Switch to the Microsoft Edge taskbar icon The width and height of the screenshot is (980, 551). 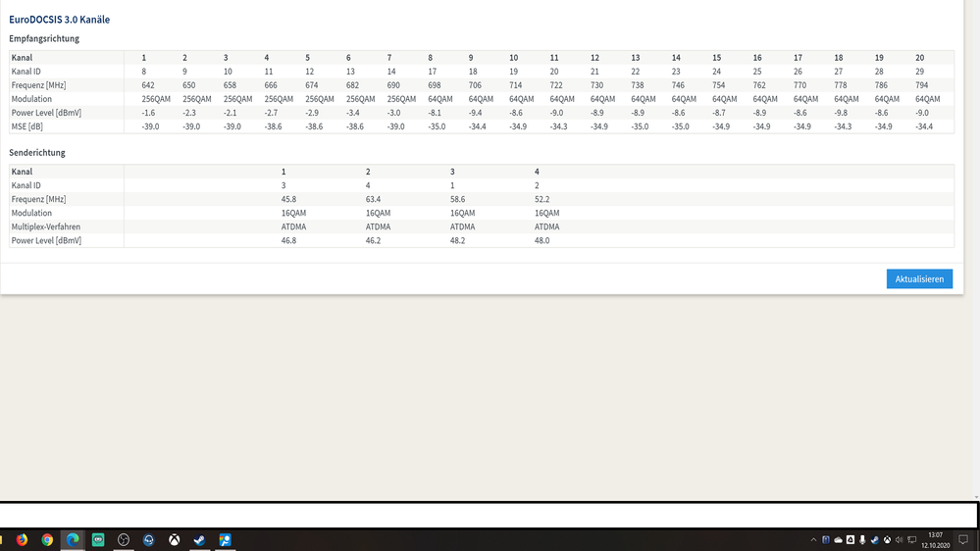pos(73,540)
